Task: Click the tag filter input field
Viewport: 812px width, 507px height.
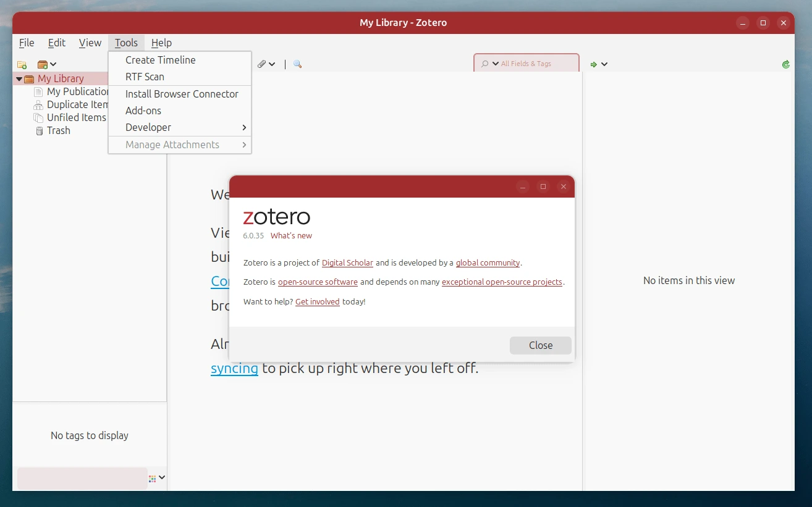Action: click(82, 478)
